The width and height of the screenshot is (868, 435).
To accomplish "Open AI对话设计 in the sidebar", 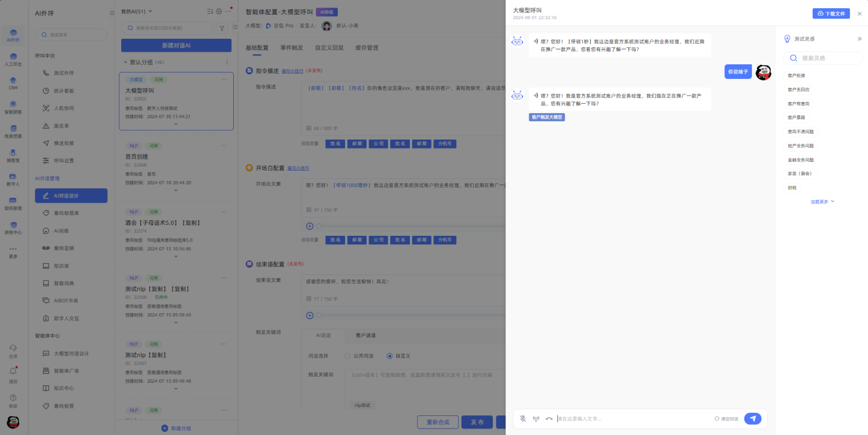I will [71, 196].
